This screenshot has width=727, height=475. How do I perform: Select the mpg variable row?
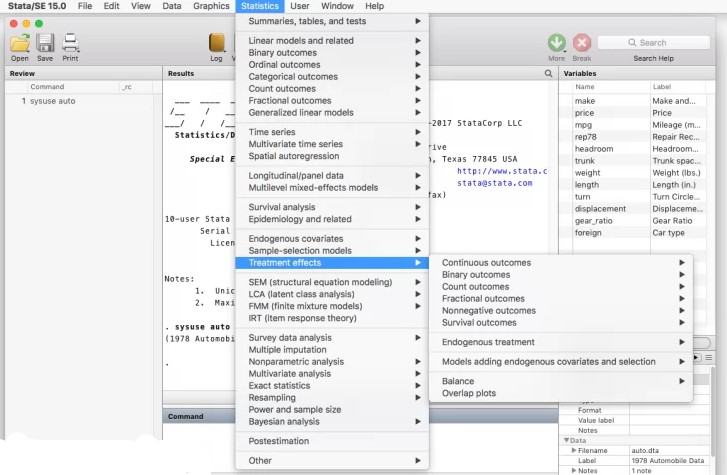point(633,125)
